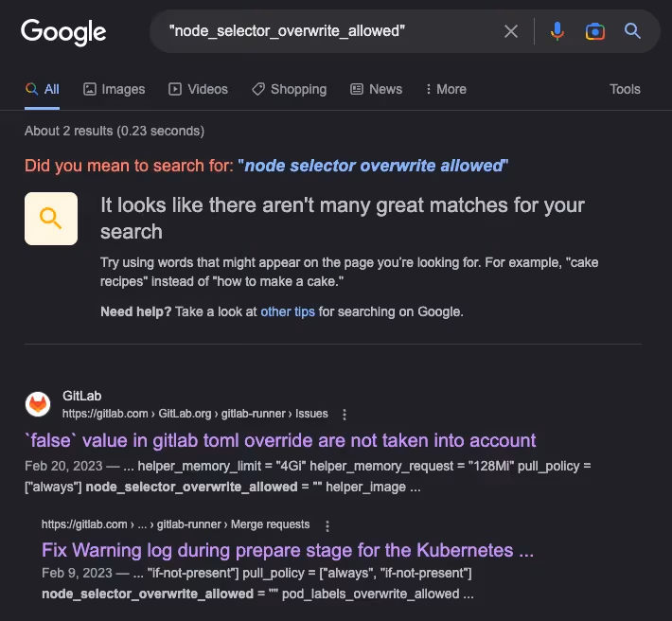Screen dimensions: 672x621
Task: Click the GitLab site name text
Action: 81,396
